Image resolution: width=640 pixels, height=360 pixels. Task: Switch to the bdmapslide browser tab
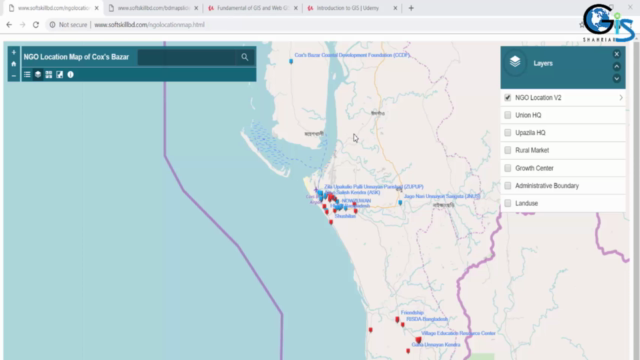(x=153, y=8)
